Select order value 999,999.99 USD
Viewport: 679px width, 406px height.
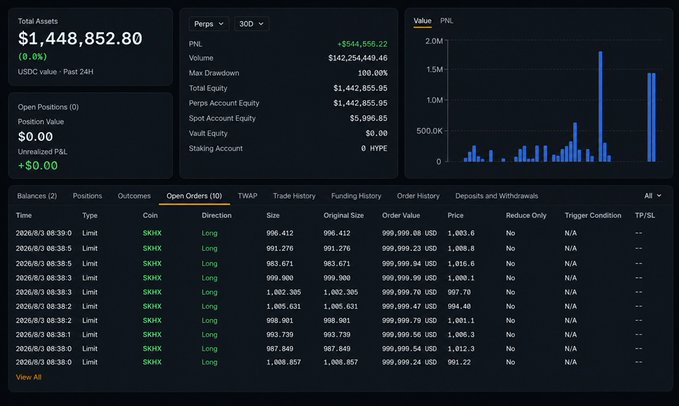click(409, 277)
